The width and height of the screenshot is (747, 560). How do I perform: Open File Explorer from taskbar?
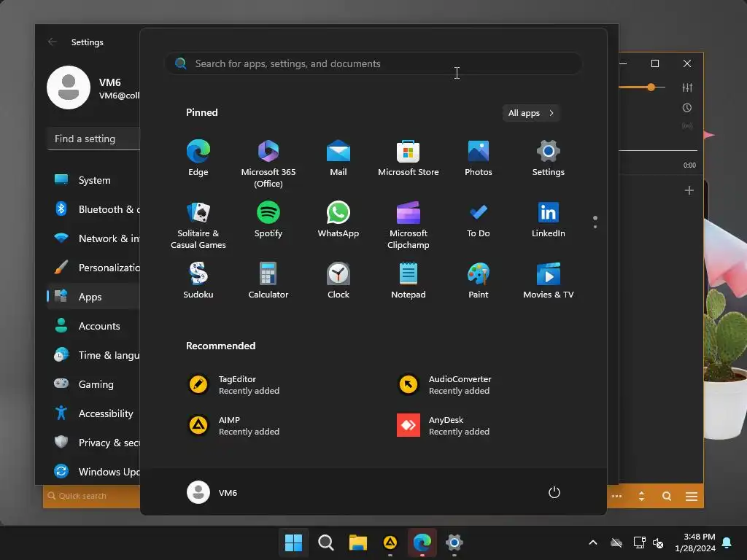point(357,542)
